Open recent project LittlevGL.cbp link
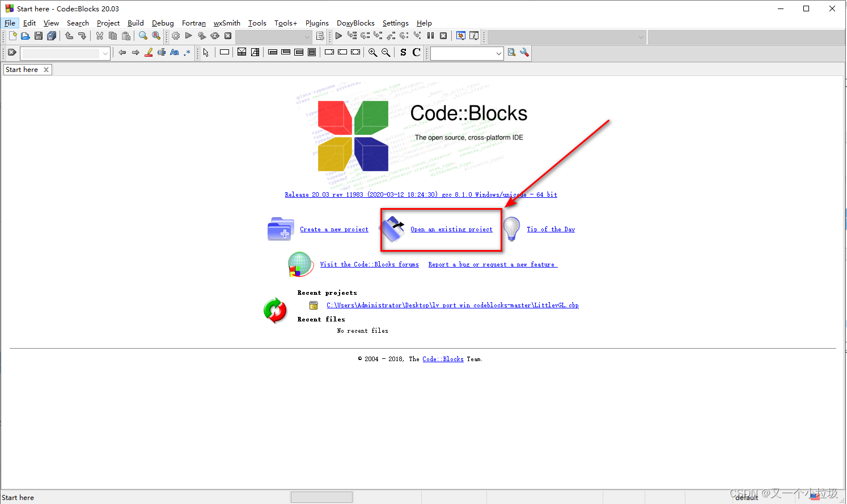Image resolution: width=847 pixels, height=504 pixels. coord(452,306)
